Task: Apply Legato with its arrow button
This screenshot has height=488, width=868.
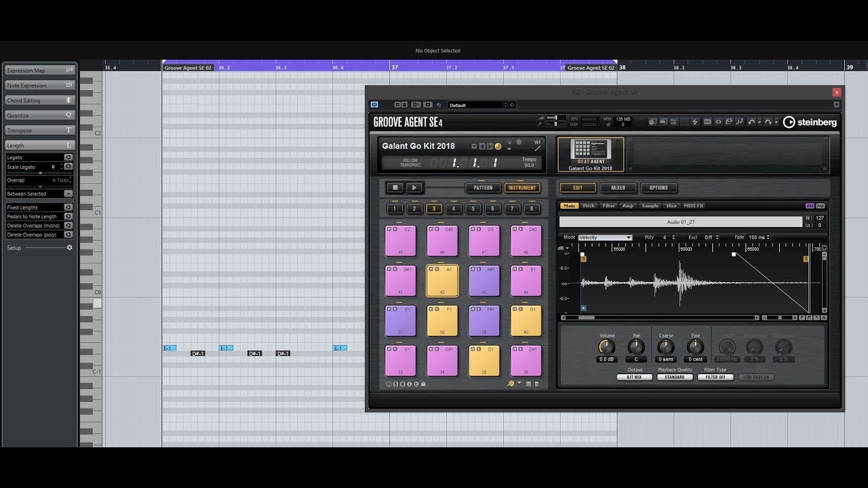Action: click(68, 157)
